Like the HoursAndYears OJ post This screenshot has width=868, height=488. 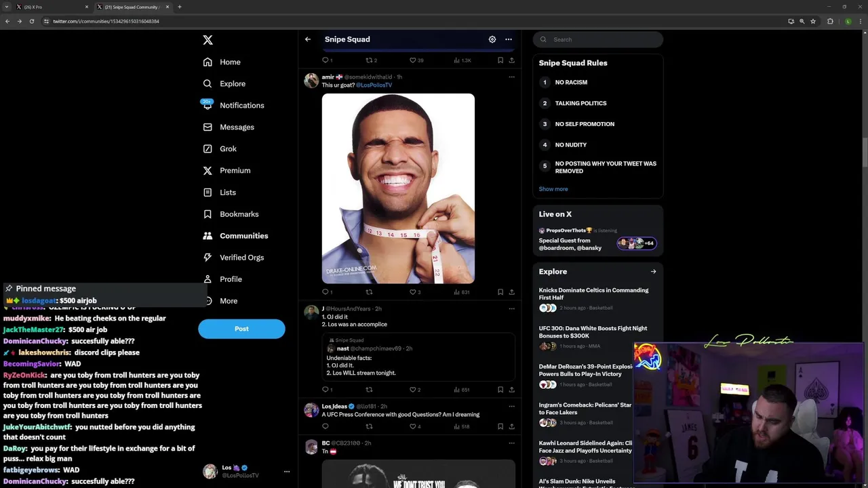(414, 390)
